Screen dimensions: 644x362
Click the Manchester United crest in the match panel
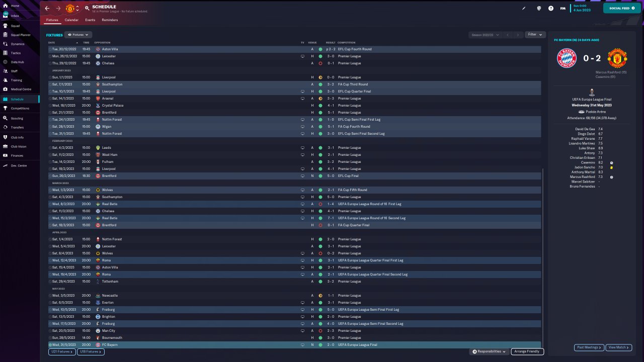click(617, 58)
